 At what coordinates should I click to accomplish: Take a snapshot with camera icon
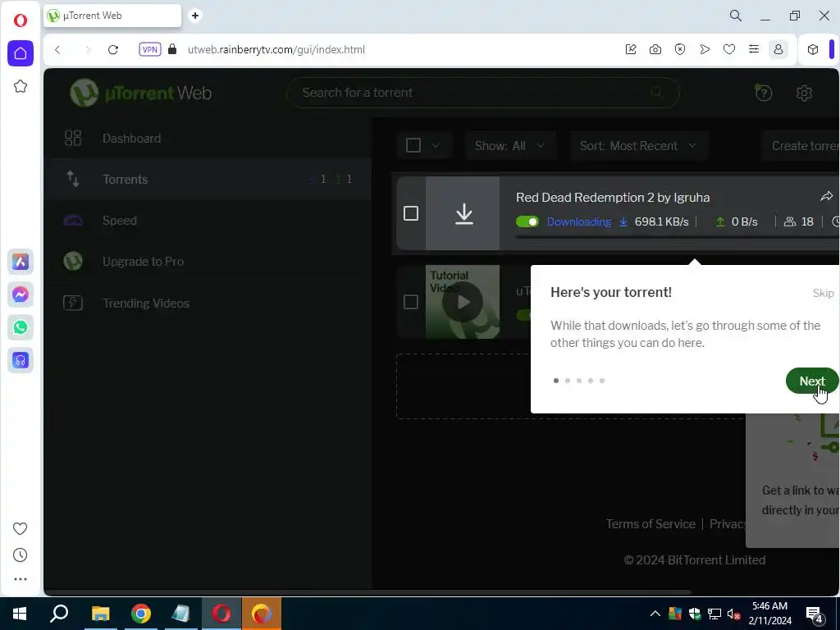click(655, 49)
